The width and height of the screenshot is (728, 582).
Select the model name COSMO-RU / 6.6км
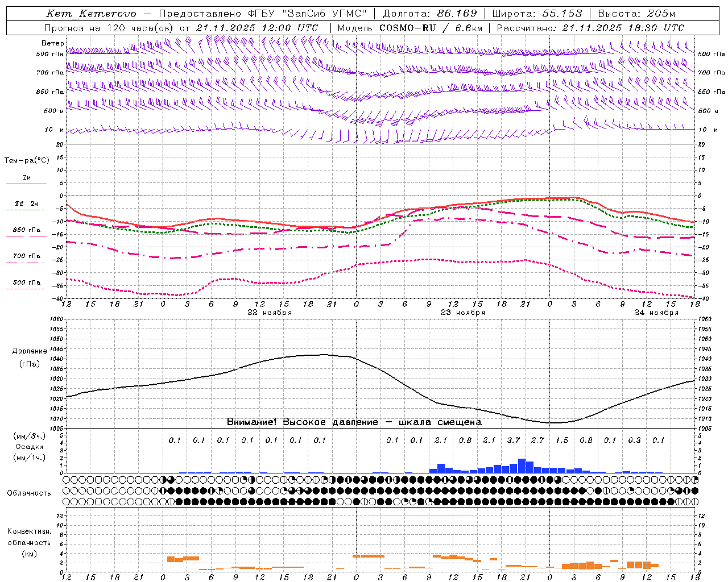tap(431, 28)
